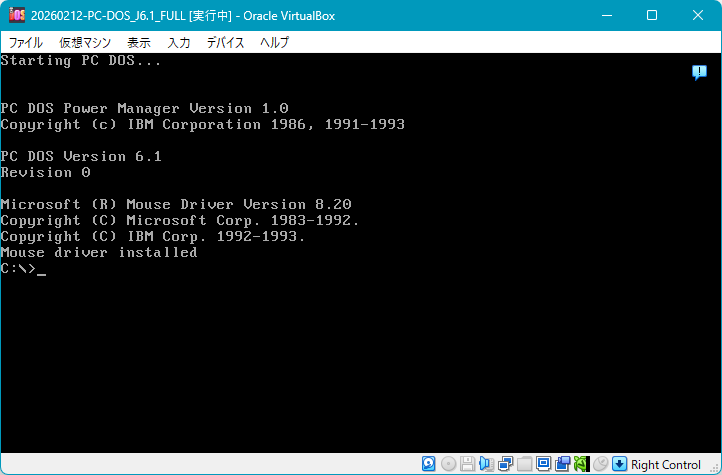Click the network adapter status icon

(x=505, y=464)
